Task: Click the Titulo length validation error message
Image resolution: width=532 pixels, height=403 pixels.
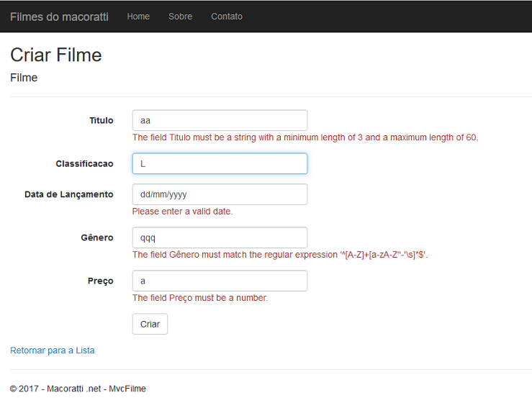Action: (305, 137)
